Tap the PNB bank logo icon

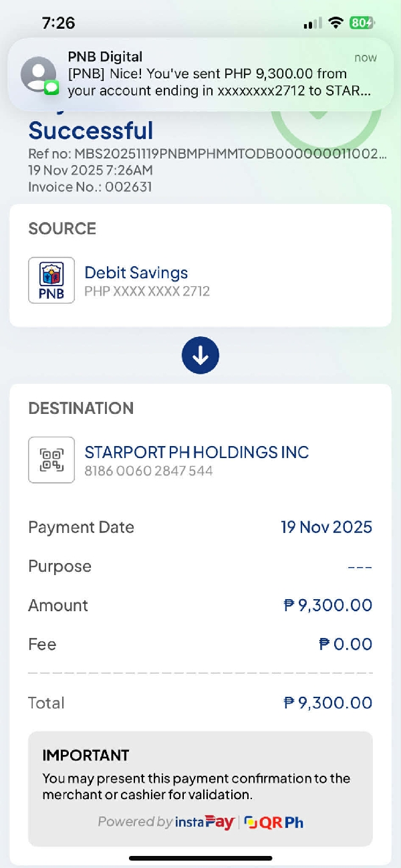[51, 280]
